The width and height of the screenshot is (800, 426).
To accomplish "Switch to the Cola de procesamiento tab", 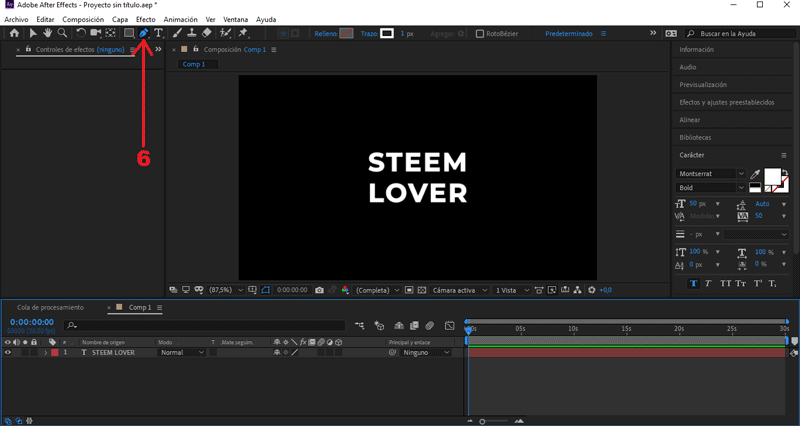I will tap(51, 307).
